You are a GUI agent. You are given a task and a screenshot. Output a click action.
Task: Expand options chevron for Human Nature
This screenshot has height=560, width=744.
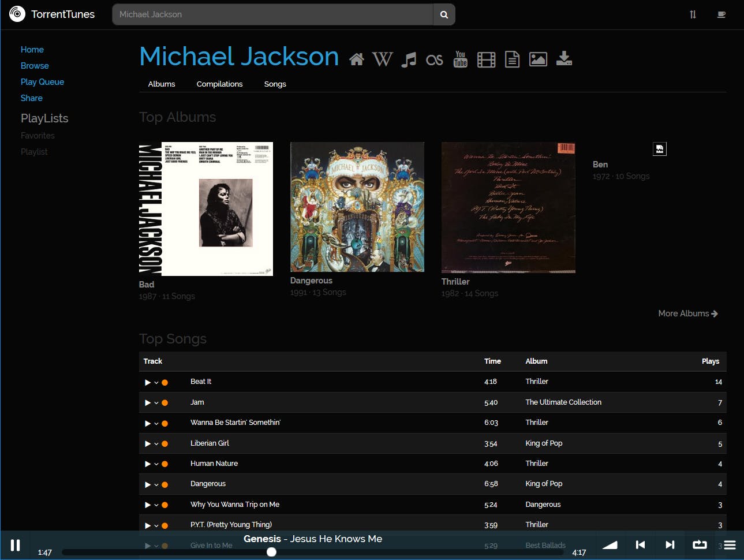click(156, 464)
